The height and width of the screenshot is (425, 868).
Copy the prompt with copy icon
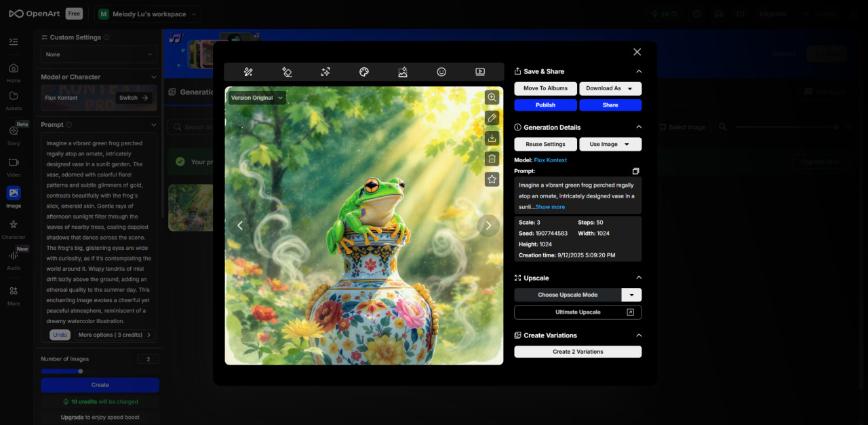[635, 171]
